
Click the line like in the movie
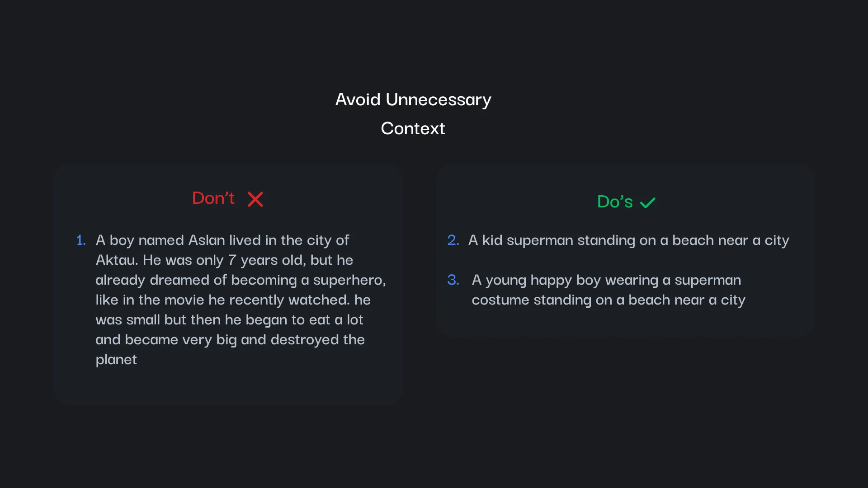coord(233,300)
